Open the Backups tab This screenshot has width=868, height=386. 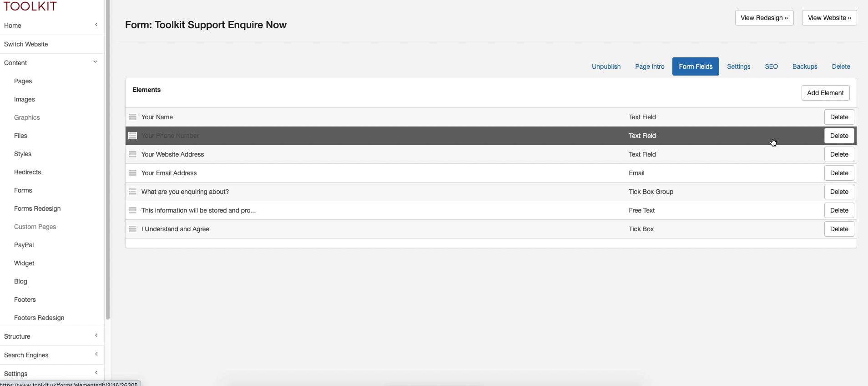click(805, 66)
